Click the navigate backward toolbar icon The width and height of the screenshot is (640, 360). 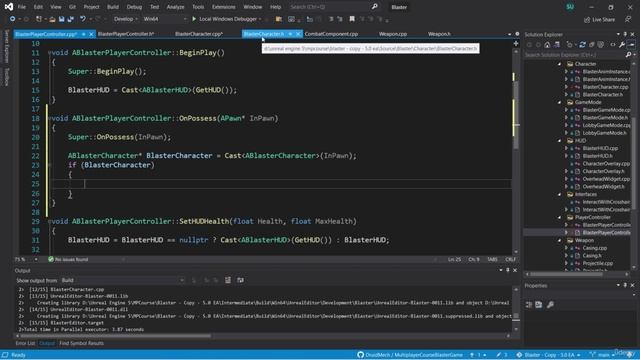tap(12, 19)
